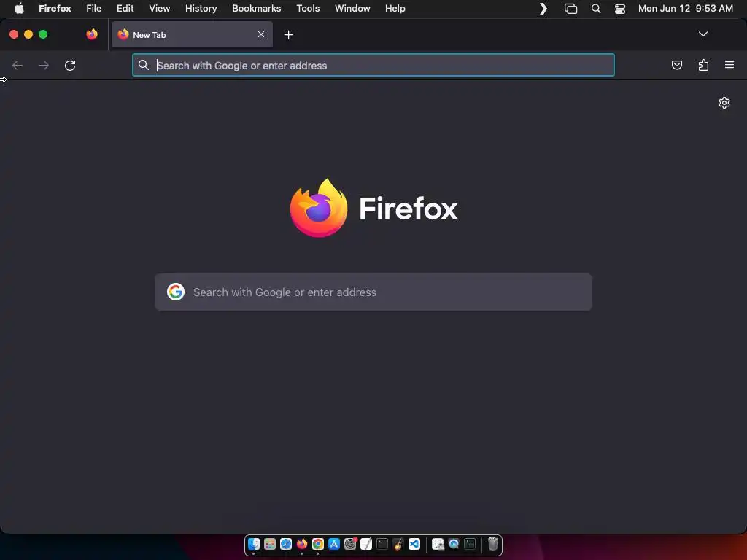Open Firefox View pinned tab icon
Screen dimensions: 747x560
pyautogui.click(x=92, y=34)
